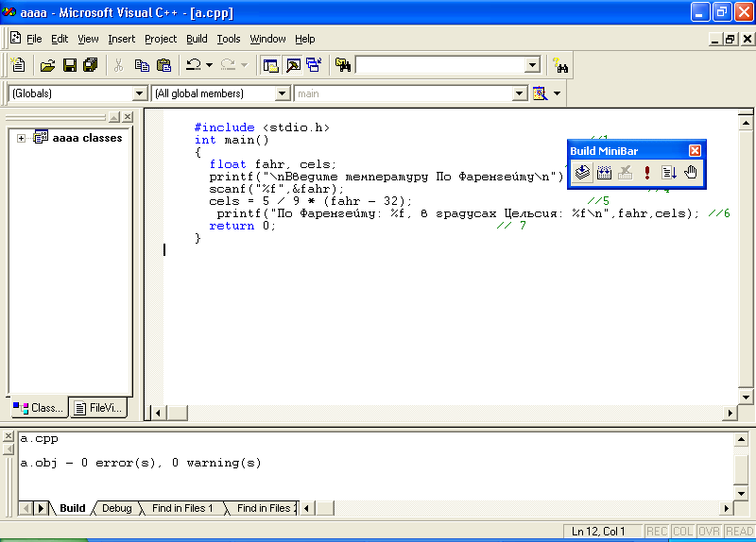The width and height of the screenshot is (756, 542).
Task: Open the WizardBar actions dropdown arrow
Action: point(557,93)
